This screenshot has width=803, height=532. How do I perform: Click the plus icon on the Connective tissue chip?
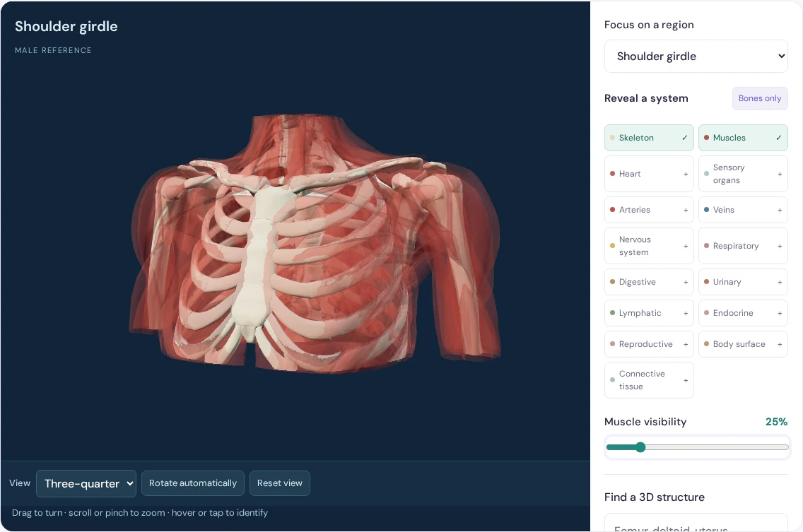click(686, 380)
